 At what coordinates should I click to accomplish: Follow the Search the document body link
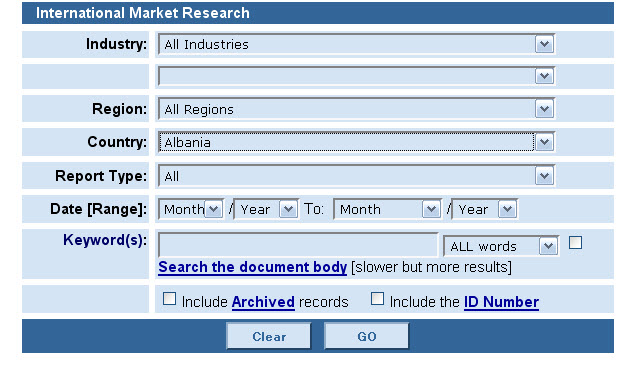click(x=253, y=267)
